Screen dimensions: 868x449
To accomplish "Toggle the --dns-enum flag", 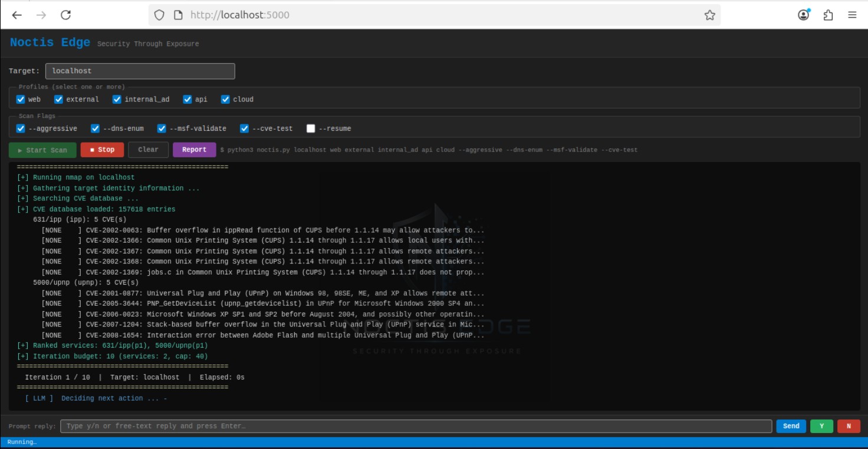I will click(95, 128).
